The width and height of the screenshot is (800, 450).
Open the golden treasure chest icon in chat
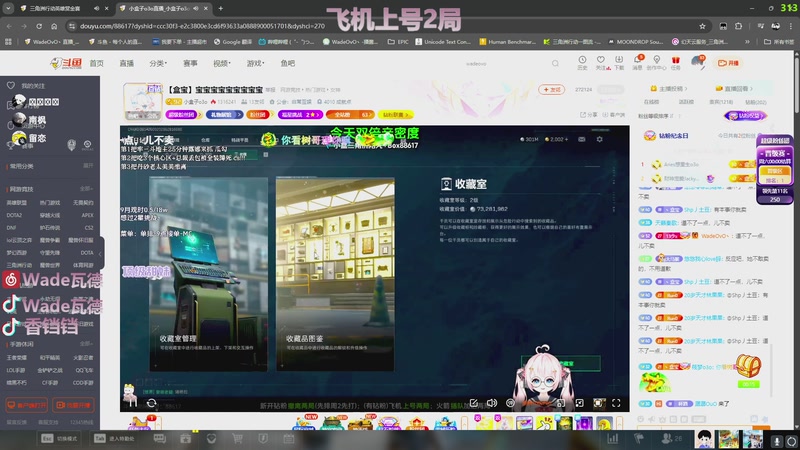point(748,365)
